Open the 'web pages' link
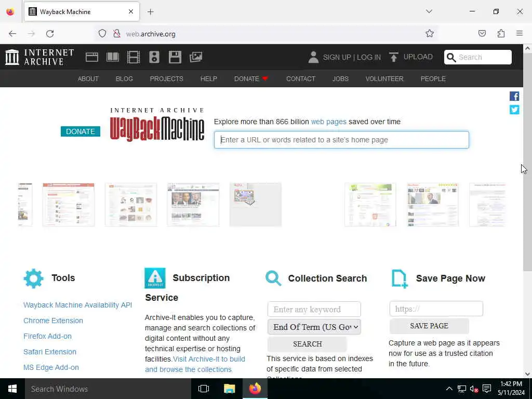 [328, 122]
